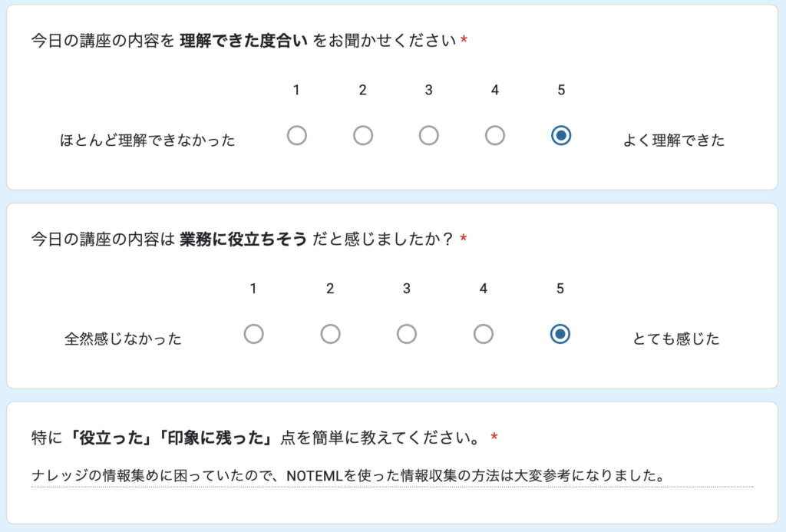Click the 全然感じなかった label
This screenshot has height=532, width=786.
(x=123, y=339)
